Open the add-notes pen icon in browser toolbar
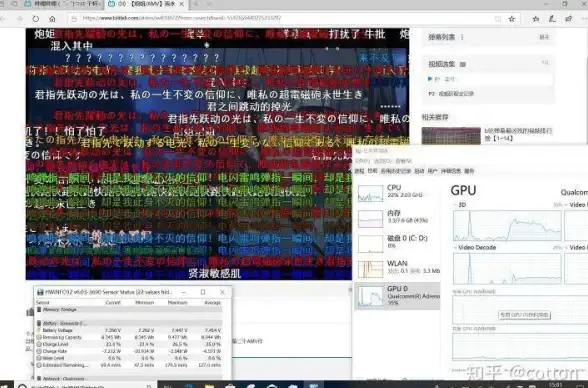This screenshot has height=388, width=588. pyautogui.click(x=552, y=19)
